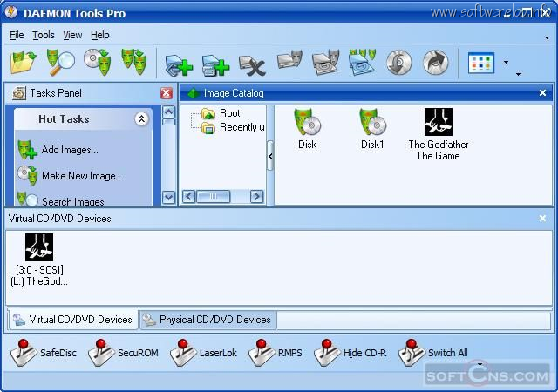Select the [3:0 - SCSI] virtual drive
The height and width of the screenshot is (392, 558).
click(39, 260)
